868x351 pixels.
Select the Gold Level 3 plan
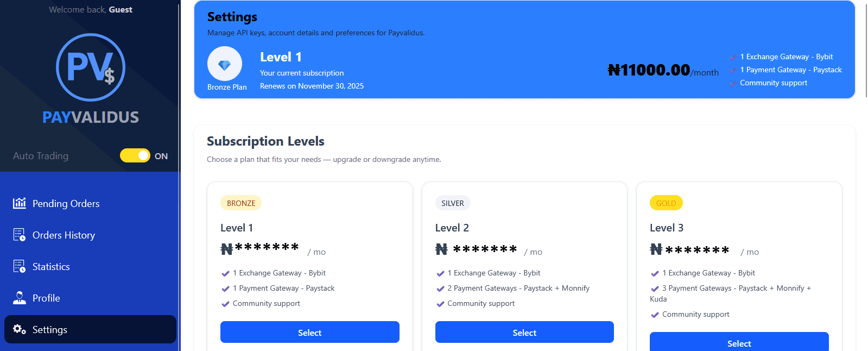pyautogui.click(x=739, y=343)
